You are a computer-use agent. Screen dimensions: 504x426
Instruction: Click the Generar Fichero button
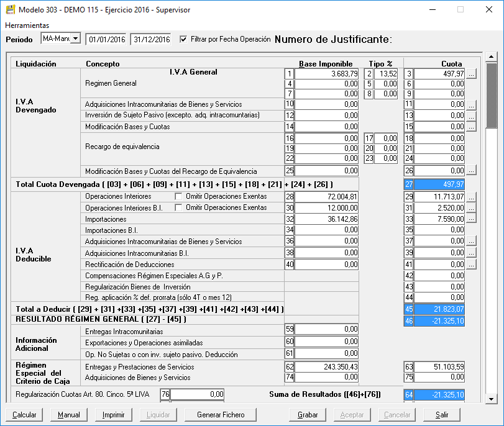point(221,415)
